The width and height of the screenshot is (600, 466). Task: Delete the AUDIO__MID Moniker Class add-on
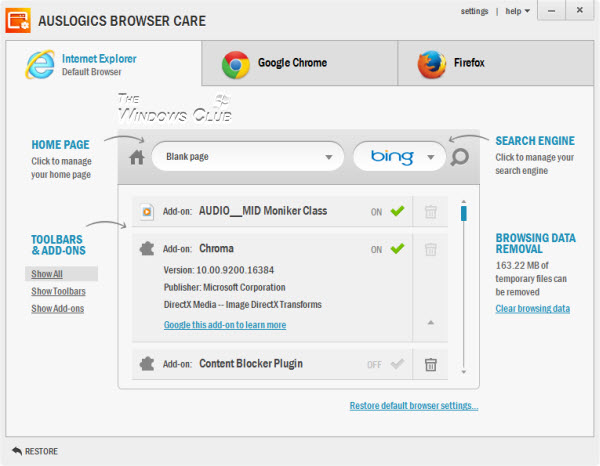pyautogui.click(x=430, y=212)
